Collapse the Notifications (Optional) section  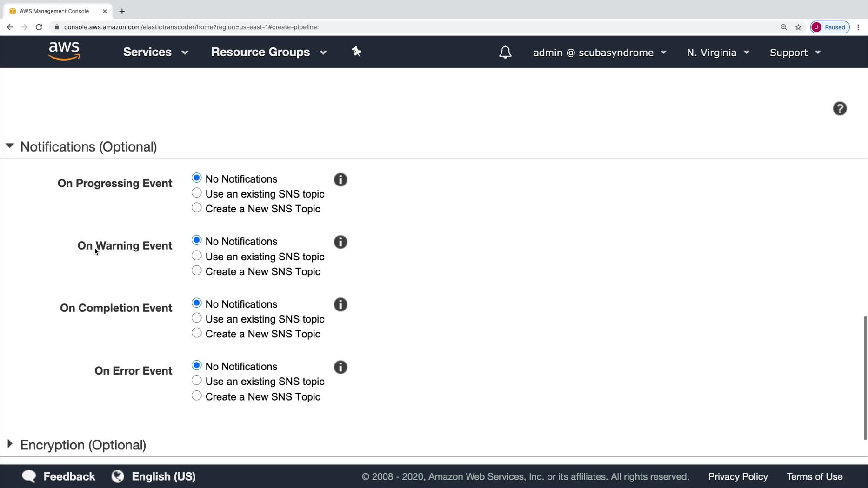tap(10, 146)
